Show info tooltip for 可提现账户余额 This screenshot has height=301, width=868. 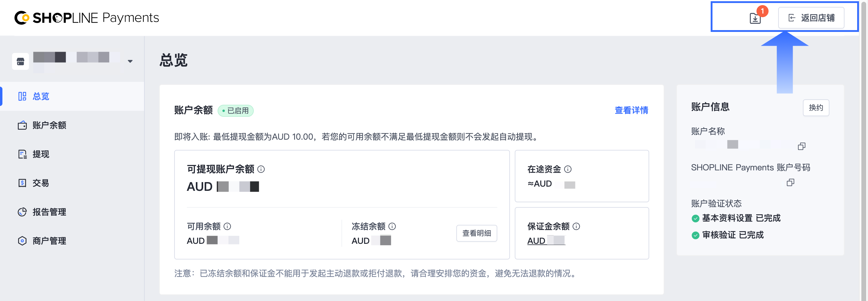point(261,169)
